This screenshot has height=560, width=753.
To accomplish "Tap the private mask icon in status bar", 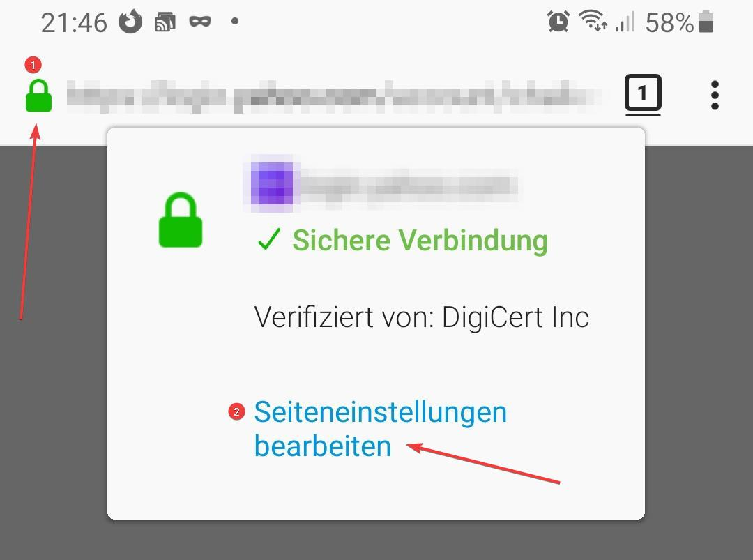I will coord(200,22).
